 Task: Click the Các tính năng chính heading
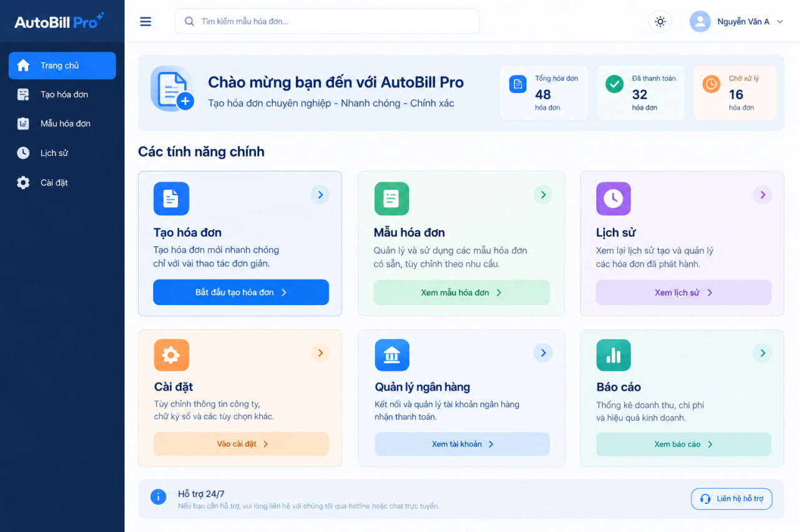coord(201,152)
